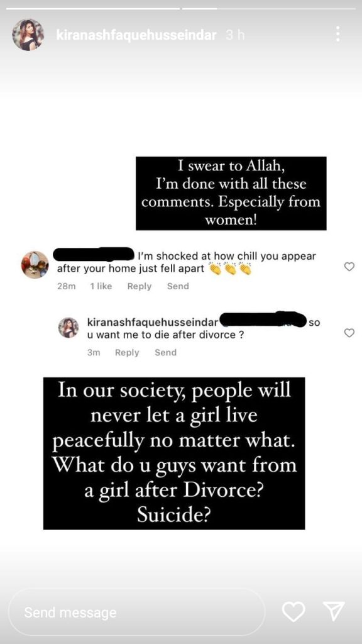Open the three-dot story options menu
This screenshot has width=362, height=644.
point(337,34)
